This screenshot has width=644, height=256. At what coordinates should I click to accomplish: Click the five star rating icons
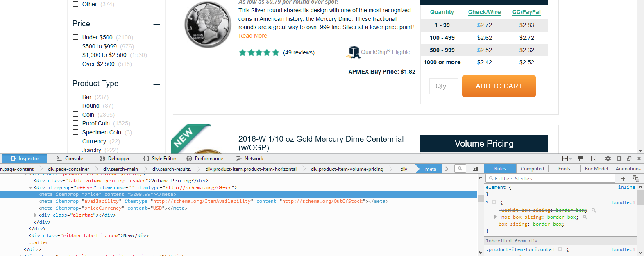tap(259, 52)
